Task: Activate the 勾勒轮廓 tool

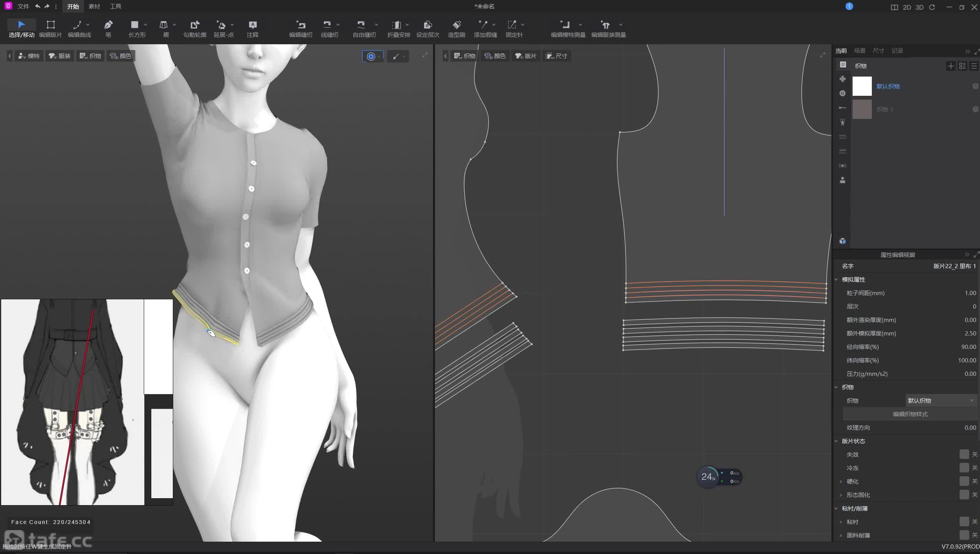Action: tap(195, 29)
